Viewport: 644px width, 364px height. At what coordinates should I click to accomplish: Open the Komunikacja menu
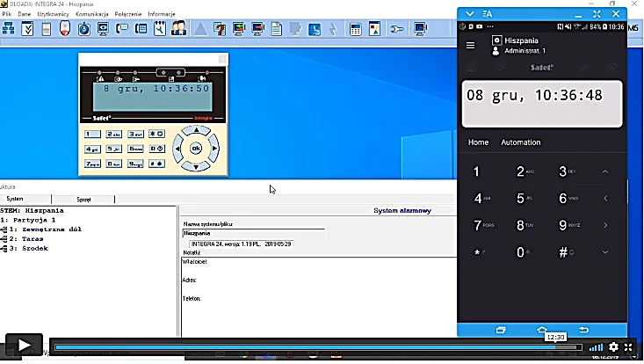[91, 14]
